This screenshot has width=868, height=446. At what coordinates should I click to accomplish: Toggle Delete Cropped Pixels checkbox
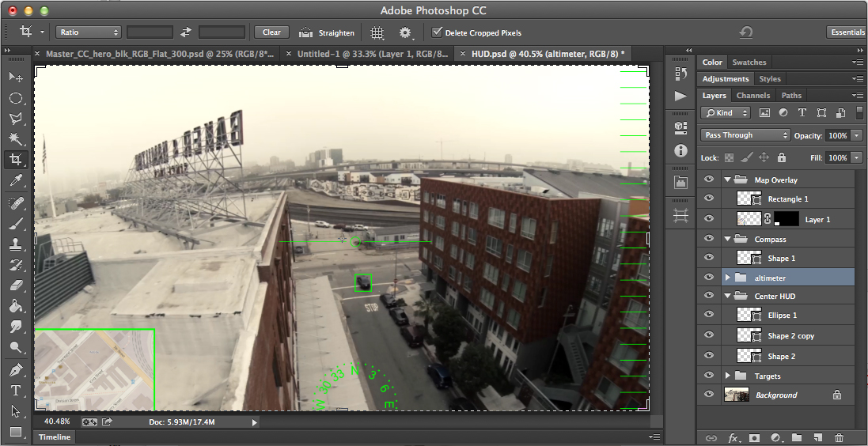[x=437, y=32]
